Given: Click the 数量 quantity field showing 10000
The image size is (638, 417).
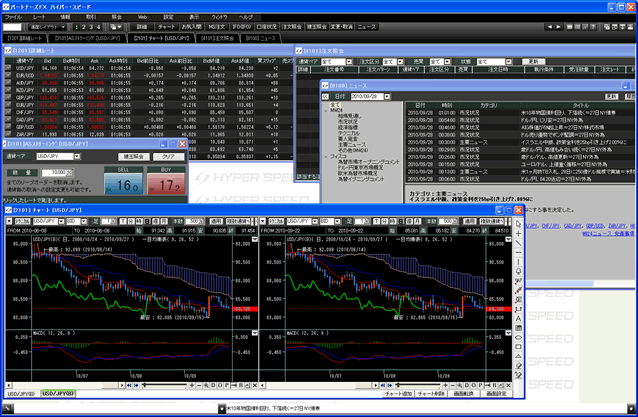Looking at the screenshot, I should coord(57,172).
